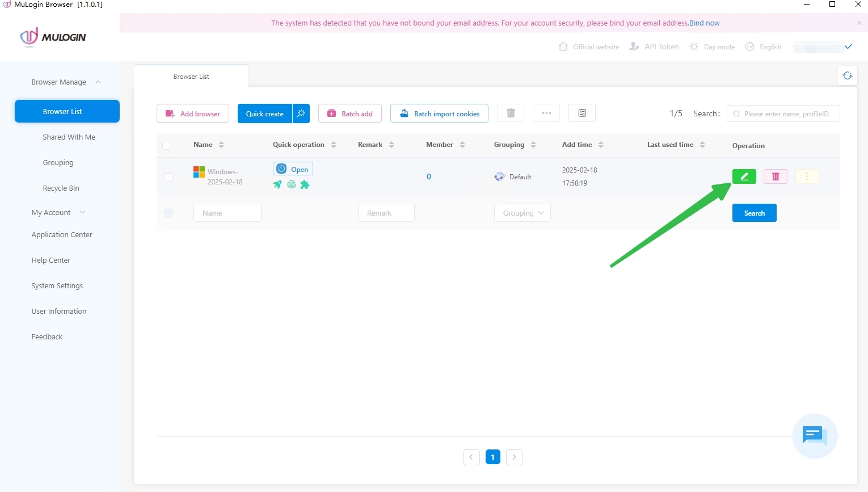Viewport: 868px width, 492px height.
Task: Click the green puzzle plugin icon
Action: [305, 184]
